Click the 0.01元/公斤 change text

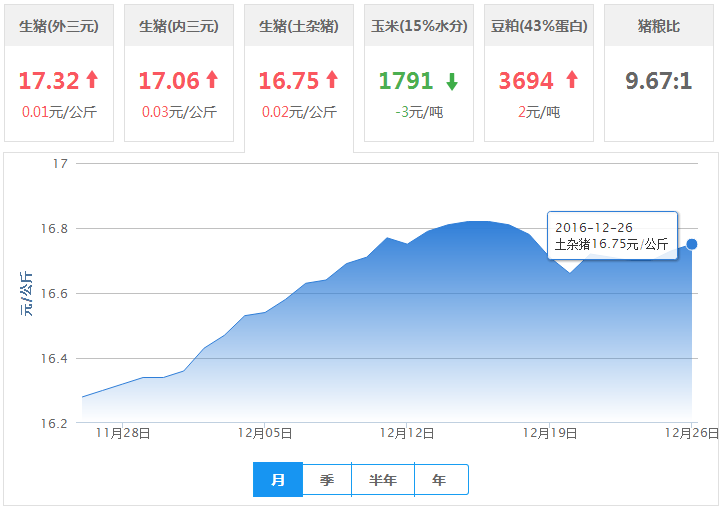pos(59,112)
